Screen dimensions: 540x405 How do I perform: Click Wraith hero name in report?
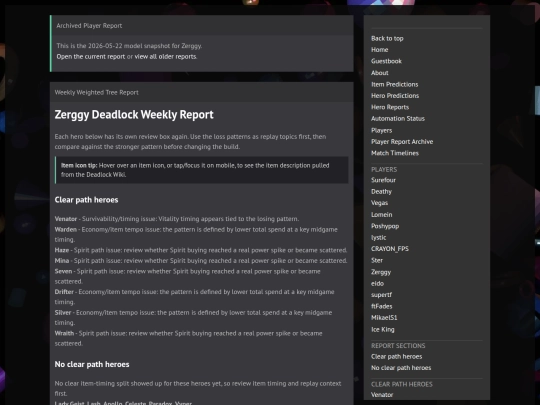(x=64, y=333)
